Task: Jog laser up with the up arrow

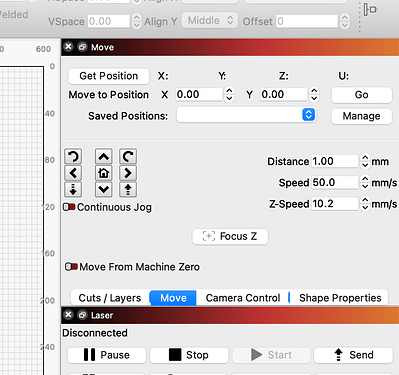Action: tap(104, 156)
